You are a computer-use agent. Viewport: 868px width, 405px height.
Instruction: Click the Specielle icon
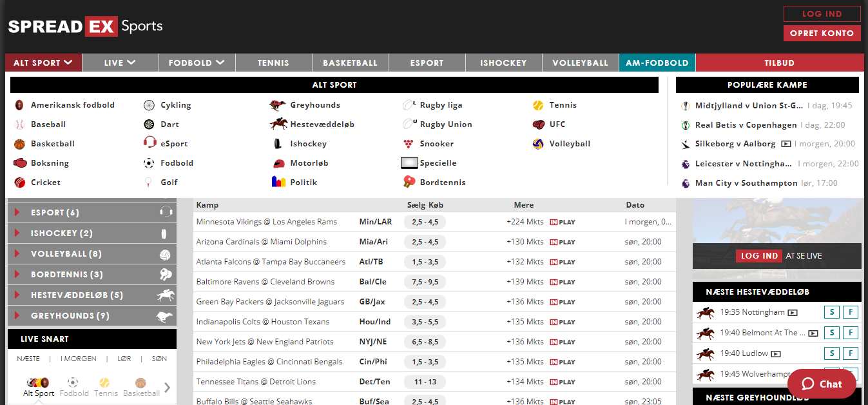pos(409,163)
